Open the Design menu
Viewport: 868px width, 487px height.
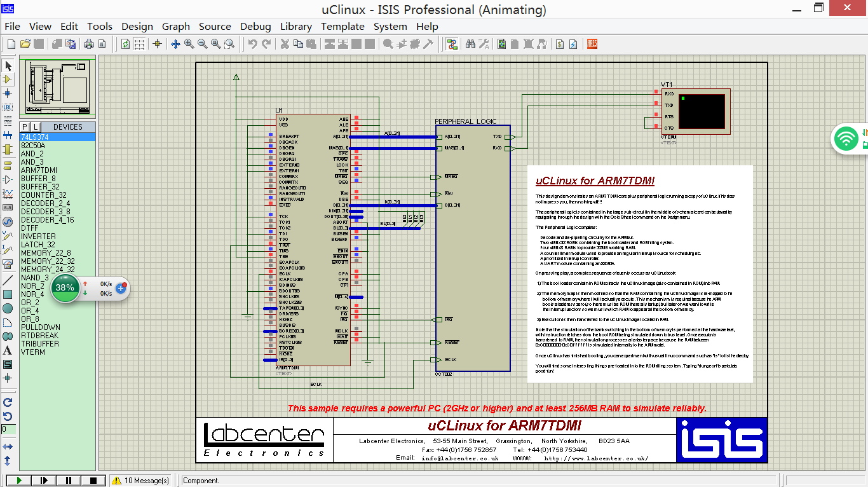click(x=137, y=27)
